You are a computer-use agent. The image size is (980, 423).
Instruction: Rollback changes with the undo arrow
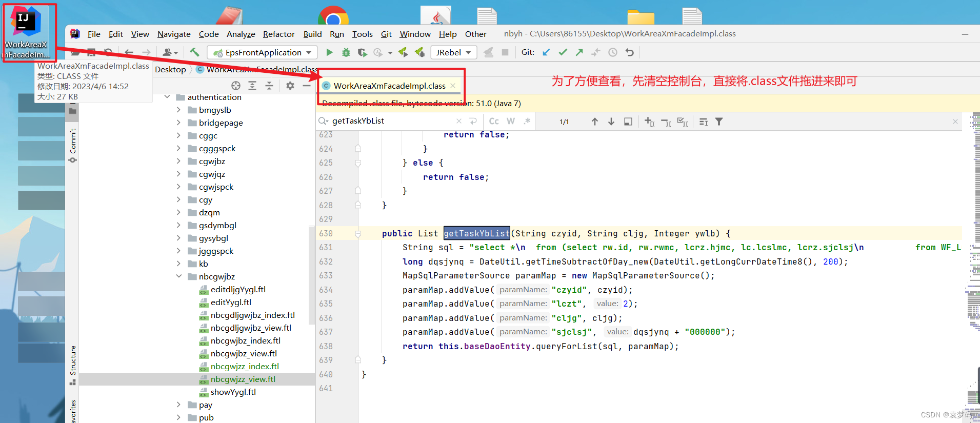630,52
